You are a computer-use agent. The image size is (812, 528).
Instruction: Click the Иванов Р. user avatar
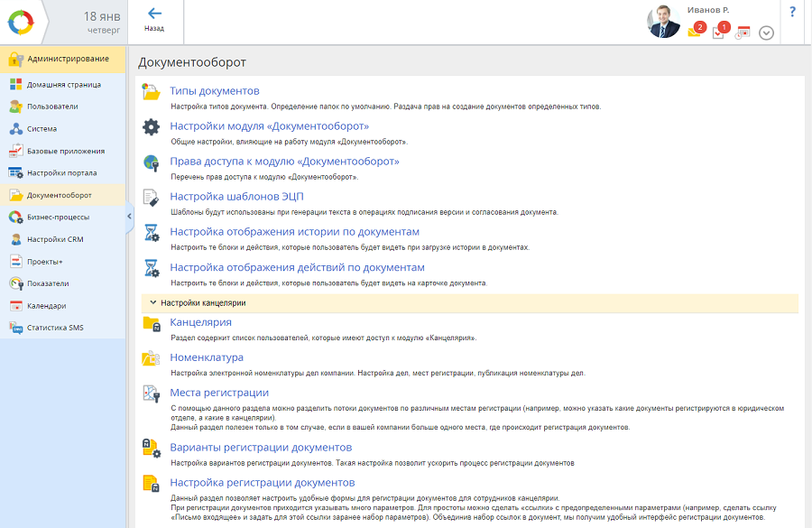point(664,22)
